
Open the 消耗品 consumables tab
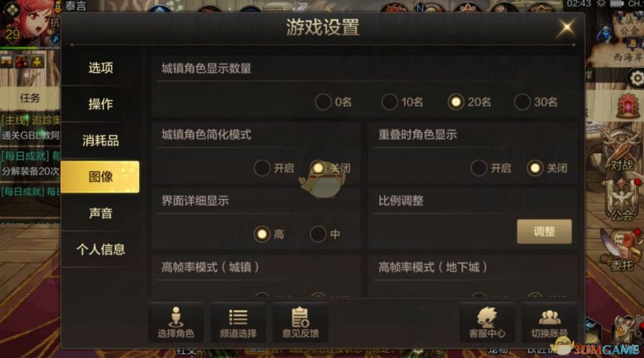[x=100, y=140]
